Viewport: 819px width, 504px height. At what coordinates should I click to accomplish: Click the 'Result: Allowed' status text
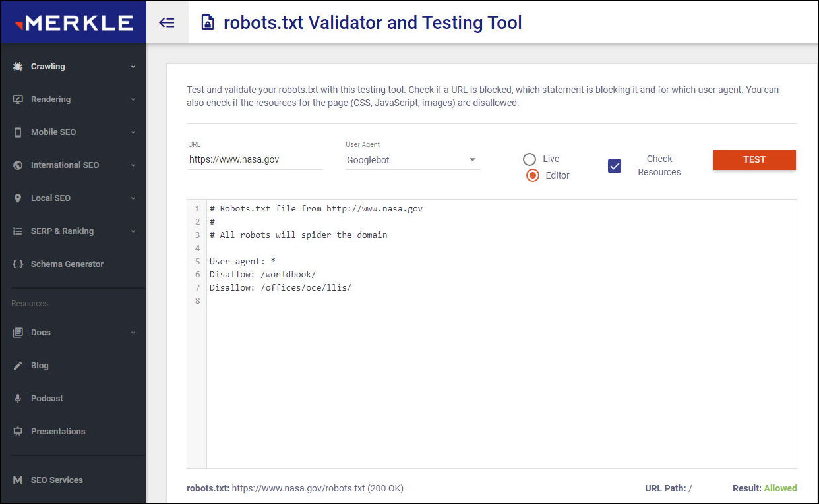(765, 489)
